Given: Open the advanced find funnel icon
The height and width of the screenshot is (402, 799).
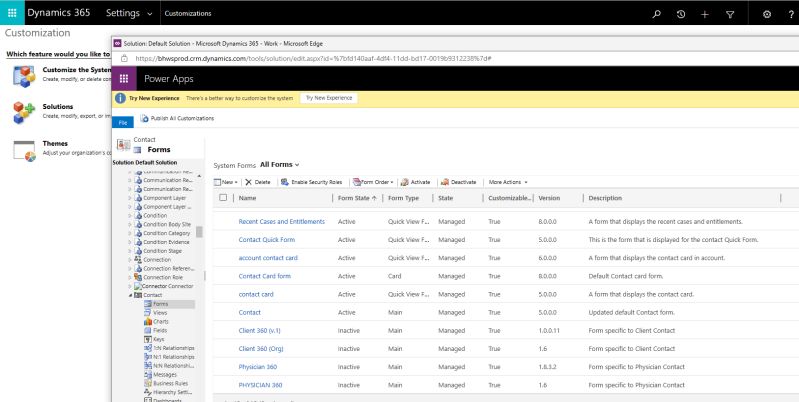Looking at the screenshot, I should [x=730, y=14].
